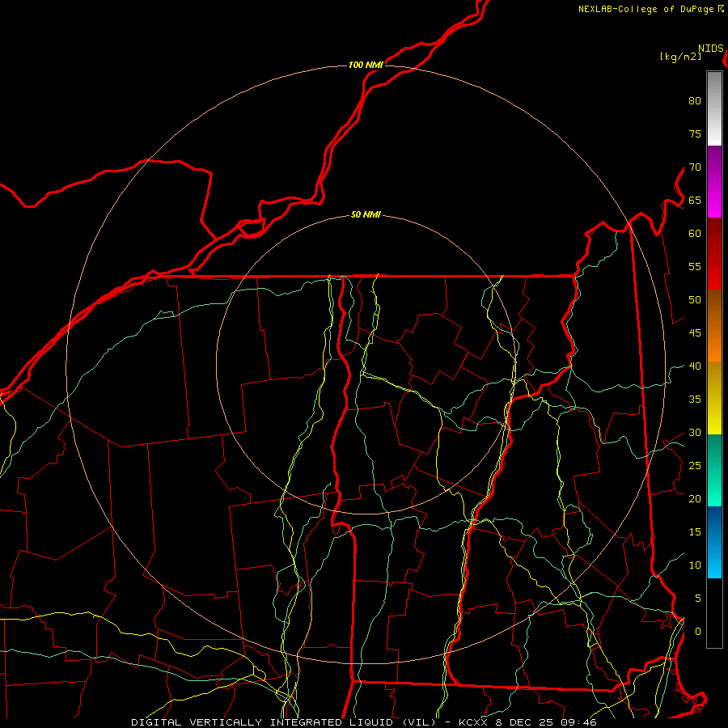Click the 65 value on the VIL scale
The image size is (728, 728).
pyautogui.click(x=695, y=200)
